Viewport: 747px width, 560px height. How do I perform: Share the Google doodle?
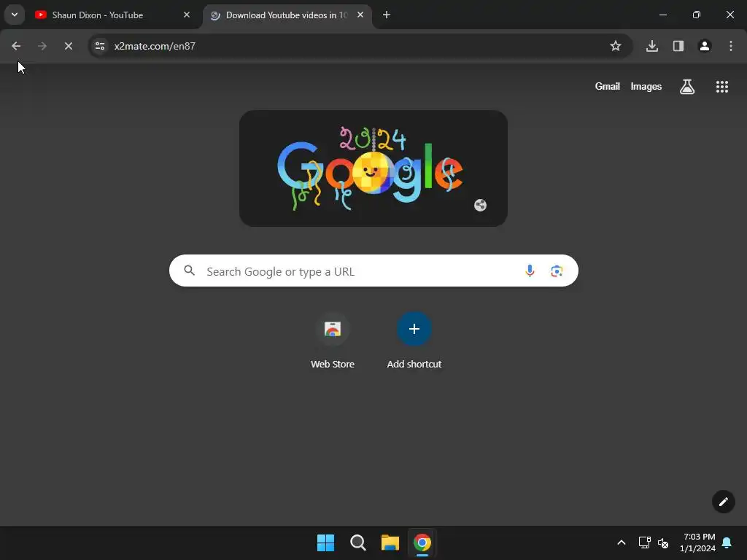[x=480, y=205]
